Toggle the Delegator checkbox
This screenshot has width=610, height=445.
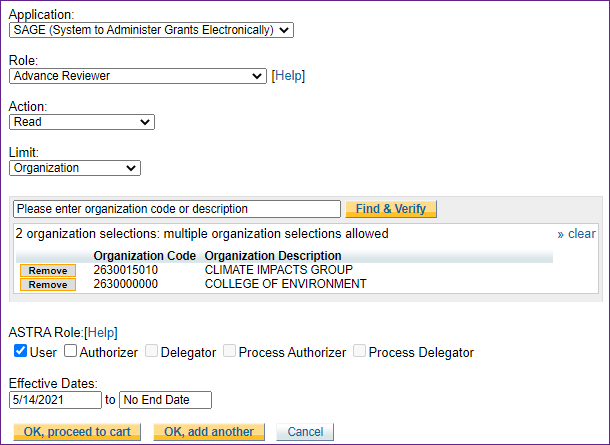point(152,352)
